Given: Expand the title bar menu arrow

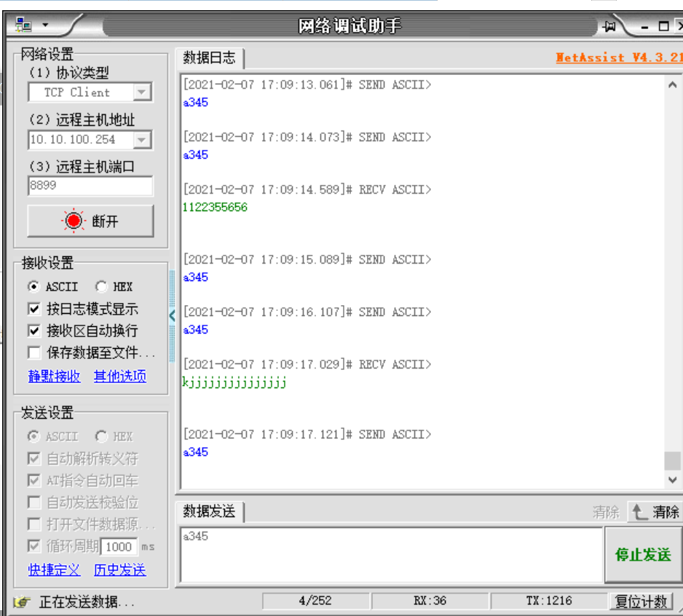Looking at the screenshot, I should [45, 25].
